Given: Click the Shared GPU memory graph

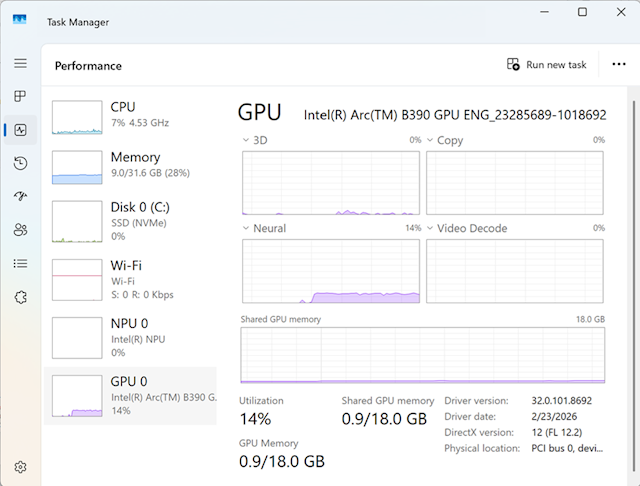Looking at the screenshot, I should point(423,355).
